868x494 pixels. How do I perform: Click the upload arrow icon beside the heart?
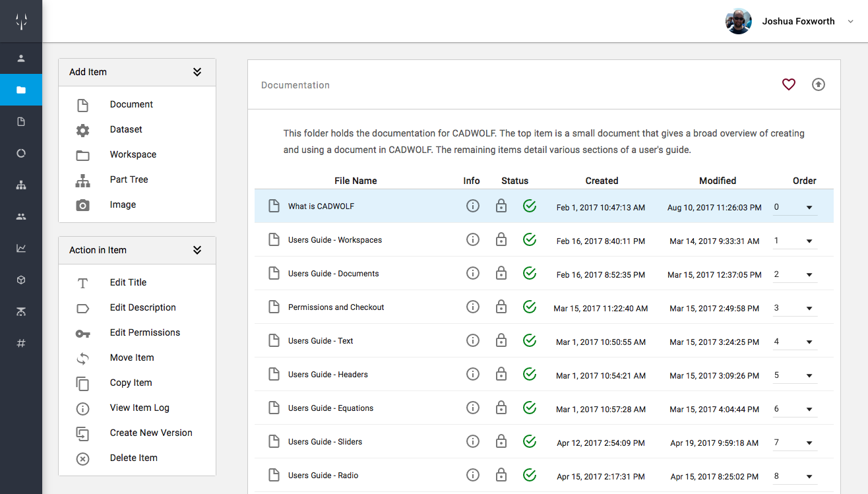[x=818, y=84]
